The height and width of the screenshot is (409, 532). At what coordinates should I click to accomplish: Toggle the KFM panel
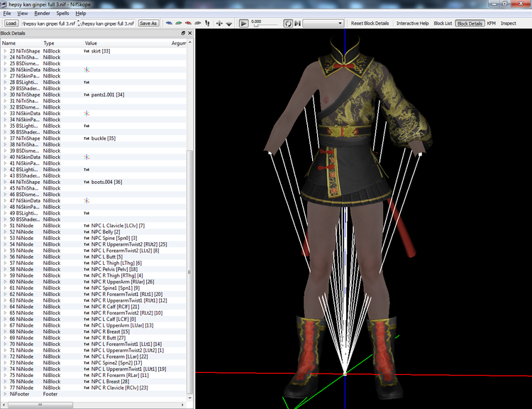[x=492, y=23]
